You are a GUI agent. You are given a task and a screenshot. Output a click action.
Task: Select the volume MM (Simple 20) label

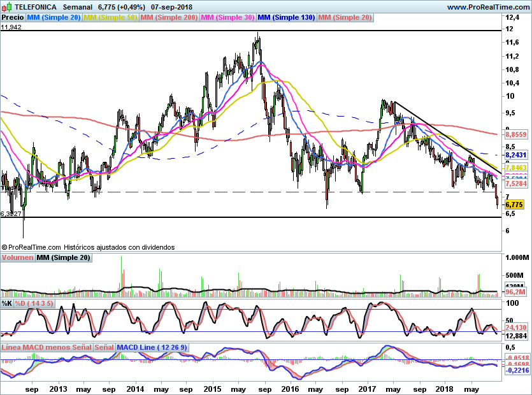(x=63, y=258)
